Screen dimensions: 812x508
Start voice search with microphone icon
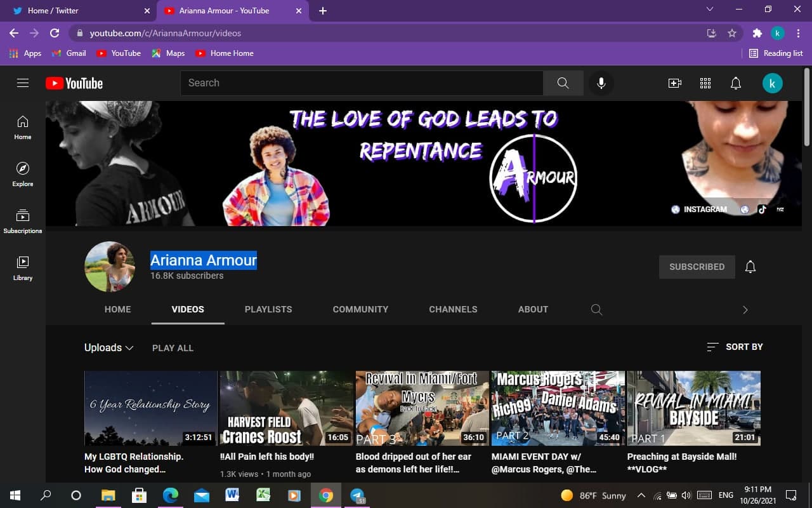click(x=601, y=83)
